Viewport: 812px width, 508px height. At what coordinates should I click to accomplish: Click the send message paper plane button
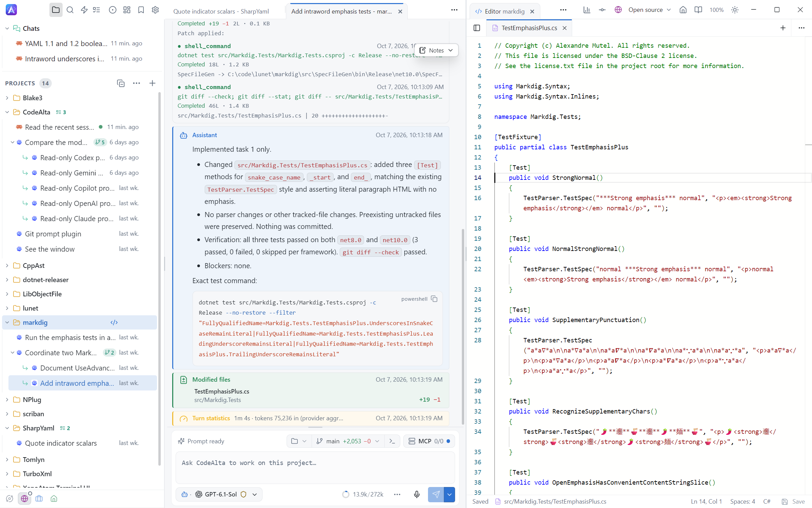coord(436,494)
